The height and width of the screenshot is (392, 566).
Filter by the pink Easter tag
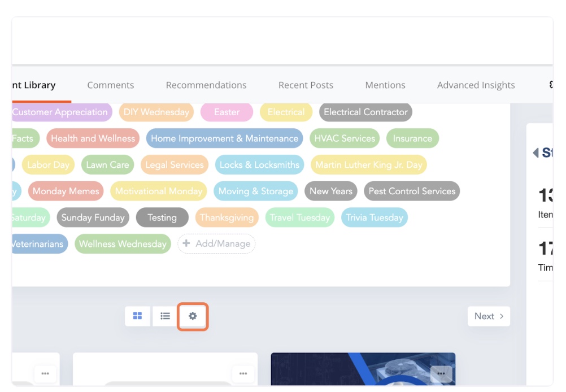point(227,112)
